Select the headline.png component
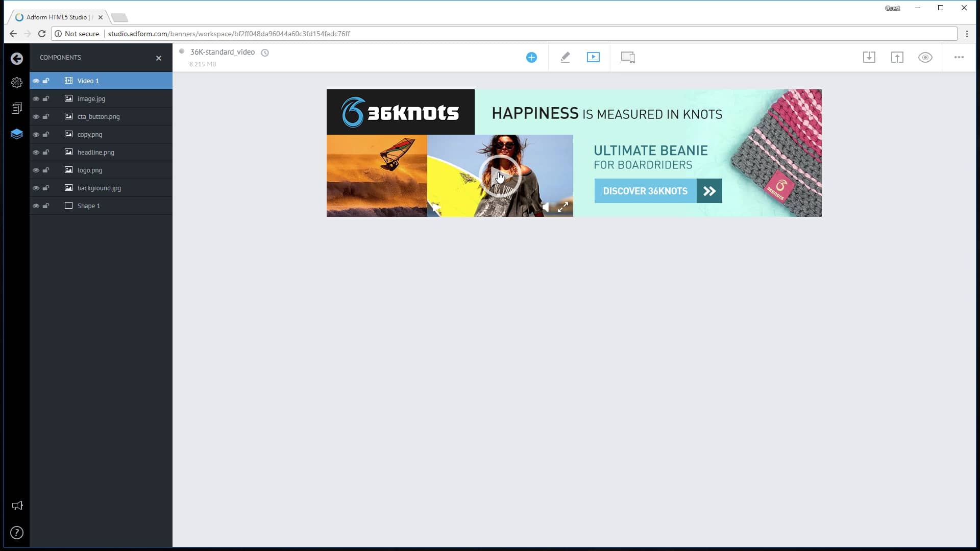 tap(95, 152)
